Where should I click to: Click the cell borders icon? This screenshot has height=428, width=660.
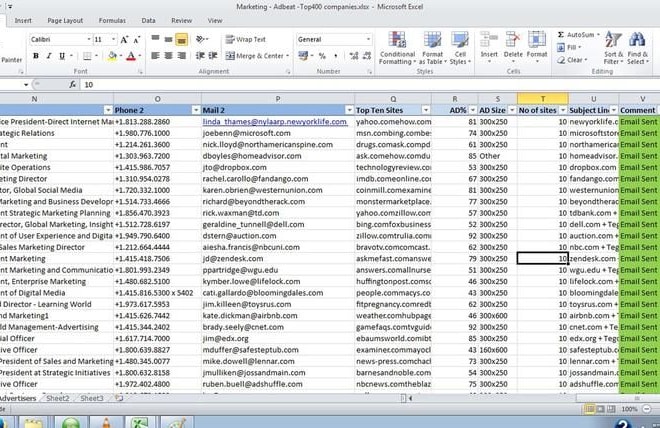[x=87, y=56]
